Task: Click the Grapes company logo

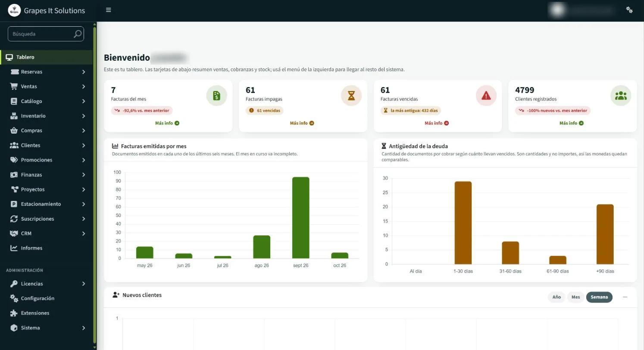Action: [14, 10]
